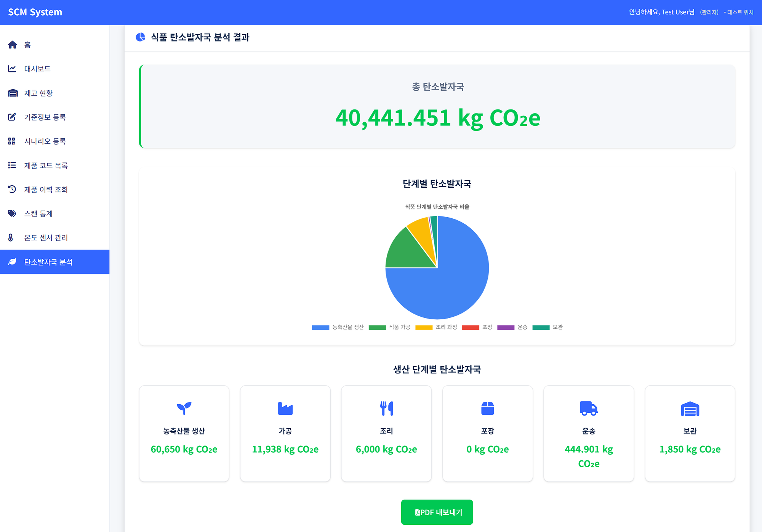This screenshot has height=532, width=762.
Task: Click the fork-and-knife icon on the 조리 card
Action: 386,408
